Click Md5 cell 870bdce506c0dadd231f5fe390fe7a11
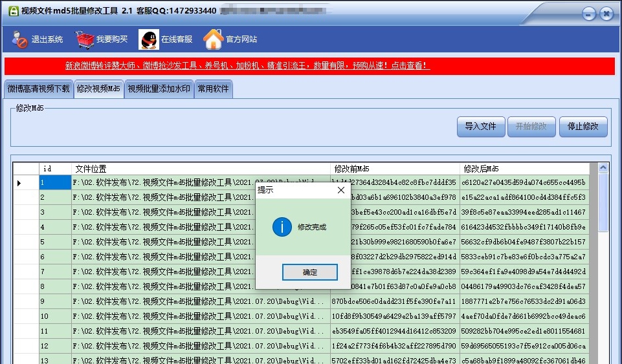 pyautogui.click(x=395, y=301)
